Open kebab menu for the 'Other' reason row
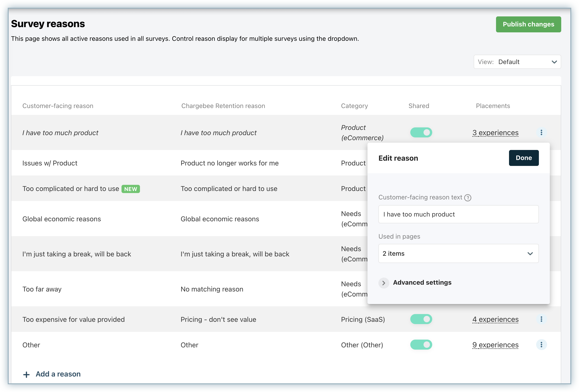579x392 pixels. point(541,345)
